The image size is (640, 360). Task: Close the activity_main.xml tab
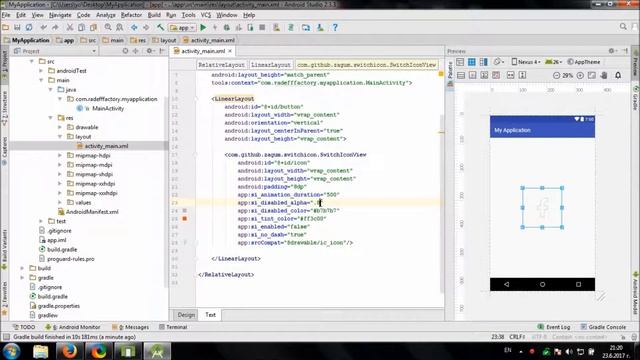(230, 51)
